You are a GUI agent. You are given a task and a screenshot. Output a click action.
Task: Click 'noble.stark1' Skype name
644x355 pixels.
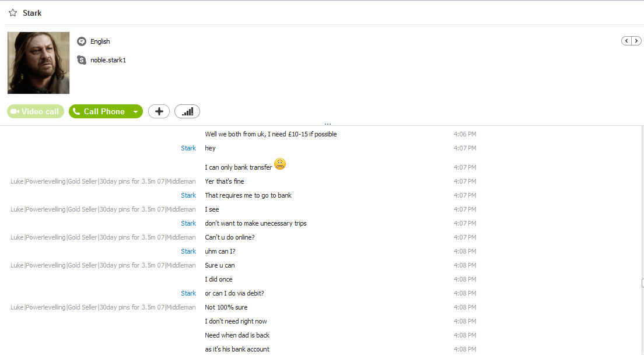click(108, 60)
